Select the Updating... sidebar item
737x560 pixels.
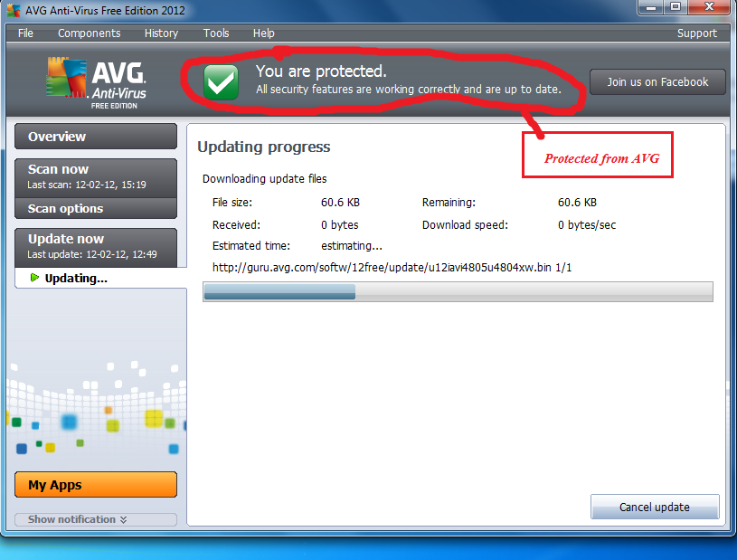[100, 278]
